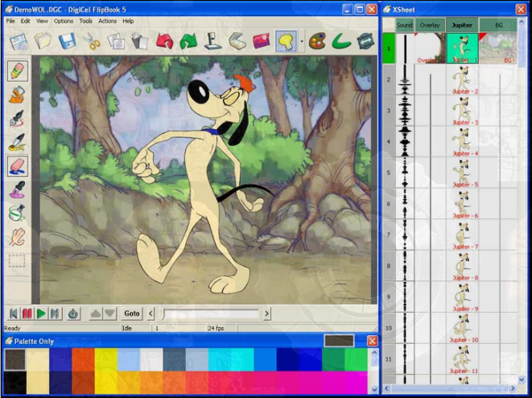Screen dimensions: 532x398
Task: Select the BG column header in XSheet
Action: click(498, 25)
